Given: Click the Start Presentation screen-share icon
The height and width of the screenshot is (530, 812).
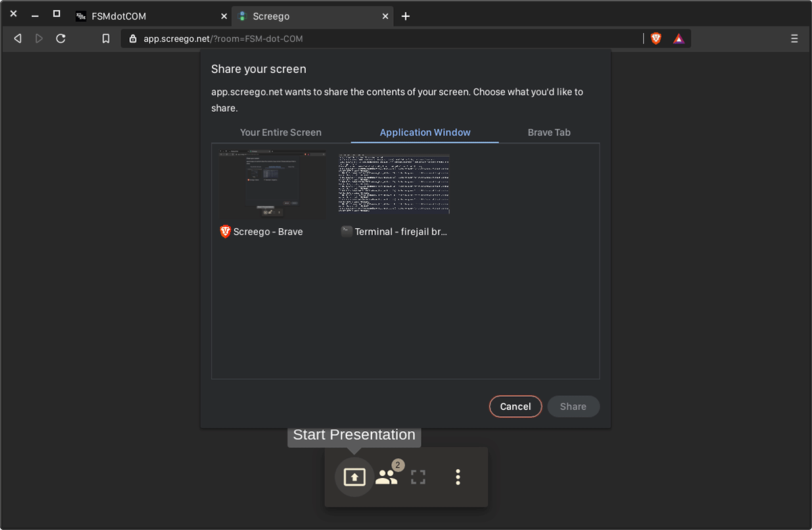Looking at the screenshot, I should [x=355, y=477].
